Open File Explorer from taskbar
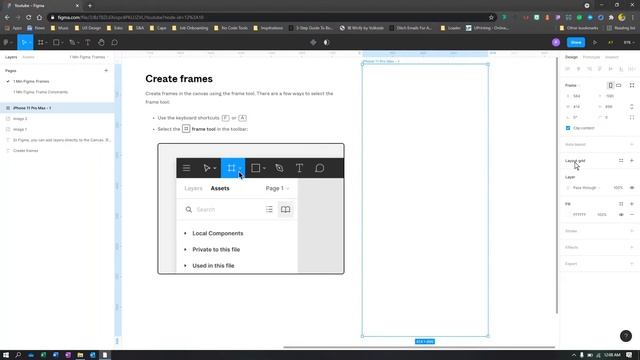 (x=80, y=355)
